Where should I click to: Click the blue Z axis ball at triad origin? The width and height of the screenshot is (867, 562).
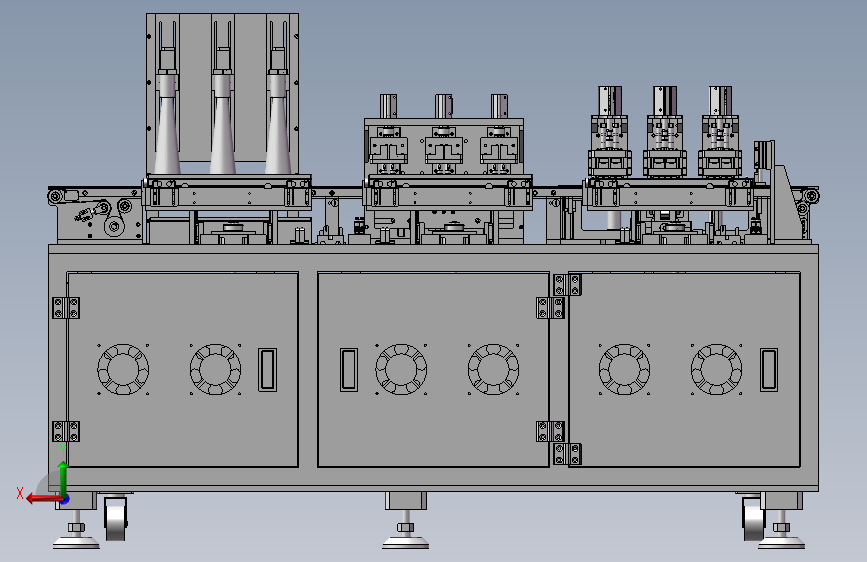[65, 500]
